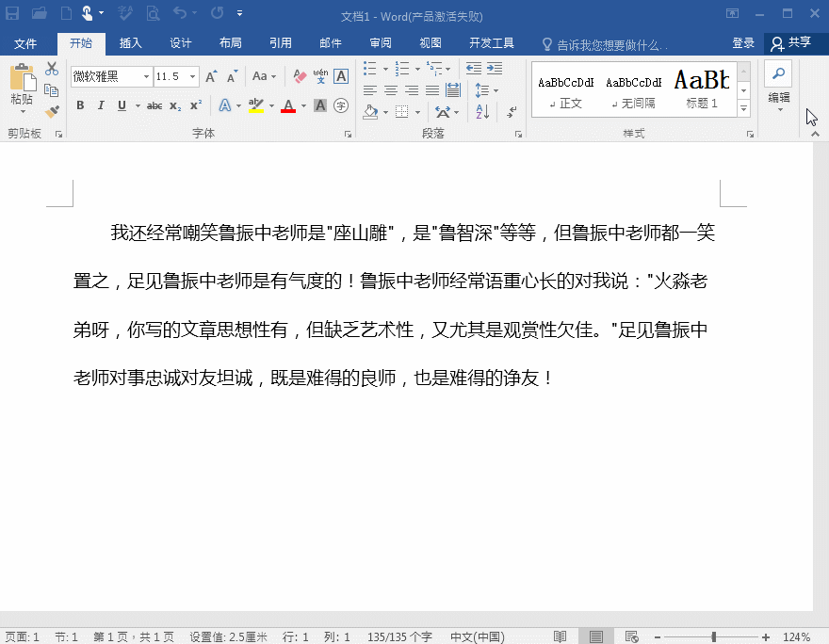Click the Format Painter brush icon

pyautogui.click(x=52, y=111)
